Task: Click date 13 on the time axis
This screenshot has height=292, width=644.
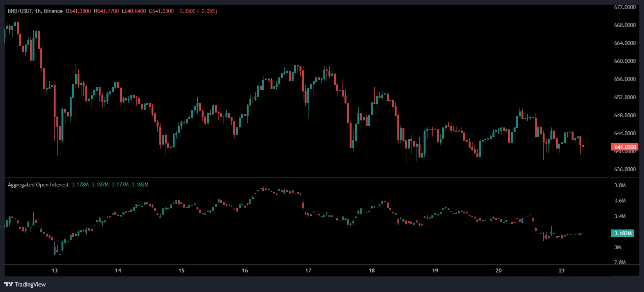Action: pyautogui.click(x=54, y=271)
